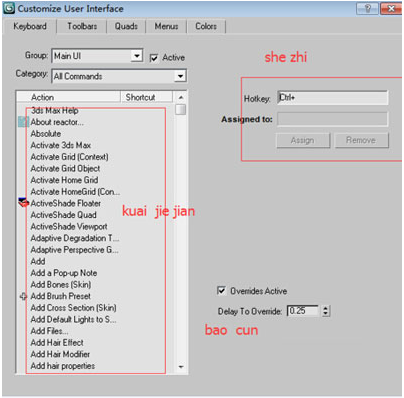404x398 pixels.
Task: Switch to the Quads tab
Action: 126,26
